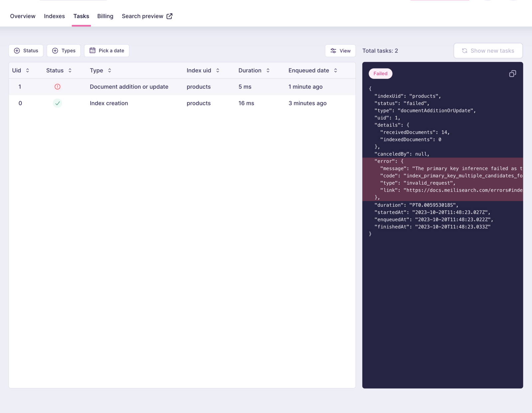Click the plus icon in Types filter

point(55,51)
